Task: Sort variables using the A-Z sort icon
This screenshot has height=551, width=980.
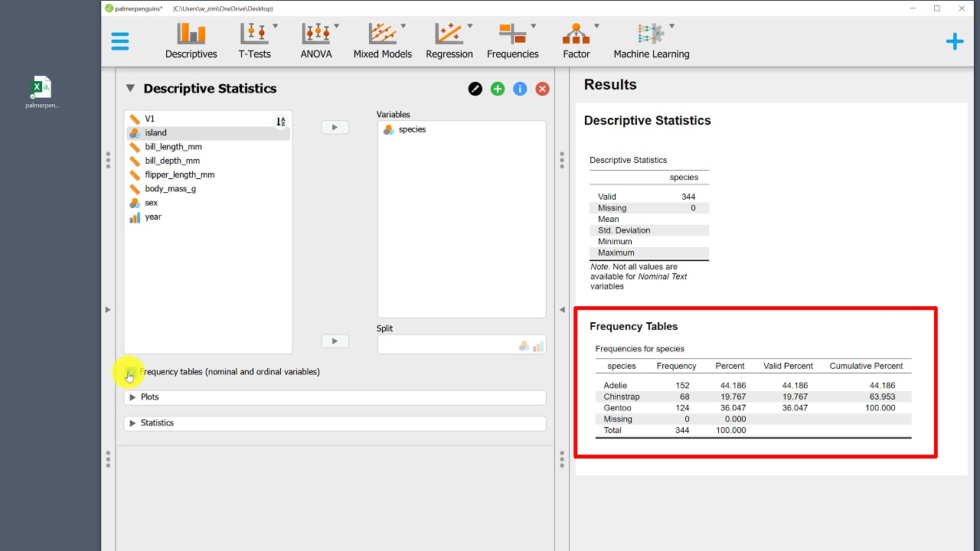Action: (x=280, y=121)
